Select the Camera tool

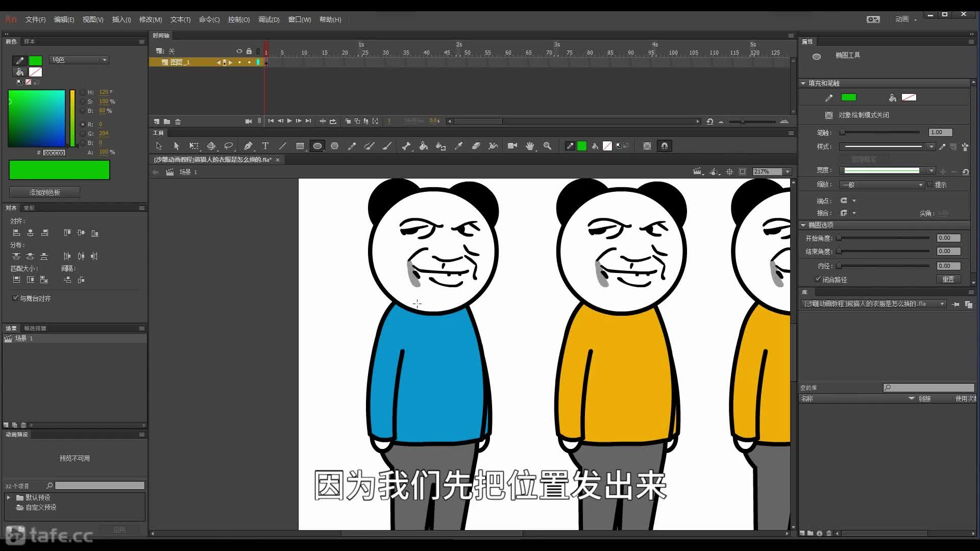pyautogui.click(x=512, y=146)
